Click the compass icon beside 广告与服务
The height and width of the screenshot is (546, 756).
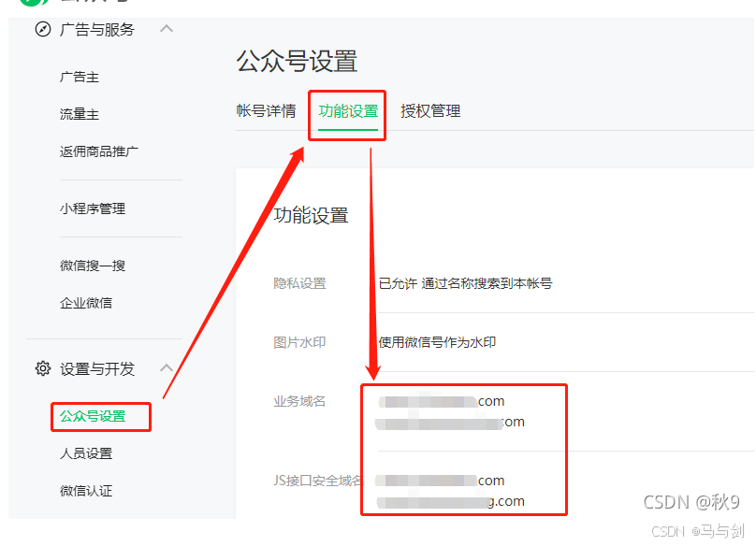pyautogui.click(x=43, y=29)
